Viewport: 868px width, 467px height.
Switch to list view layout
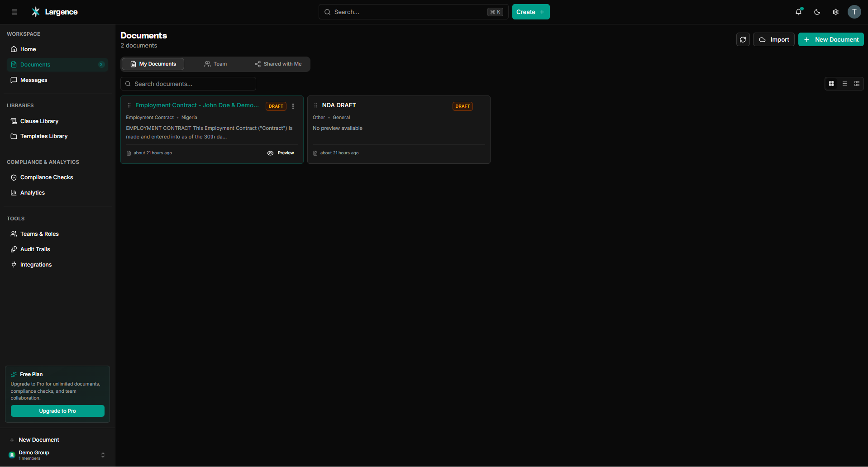point(844,83)
